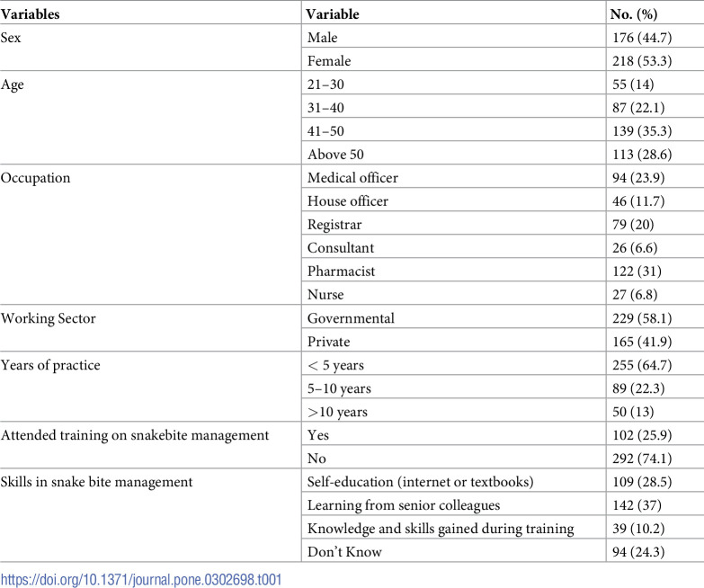Viewport: 704px width, 588px height.
Task: Click the Occupation category label
Action: [x=35, y=178]
